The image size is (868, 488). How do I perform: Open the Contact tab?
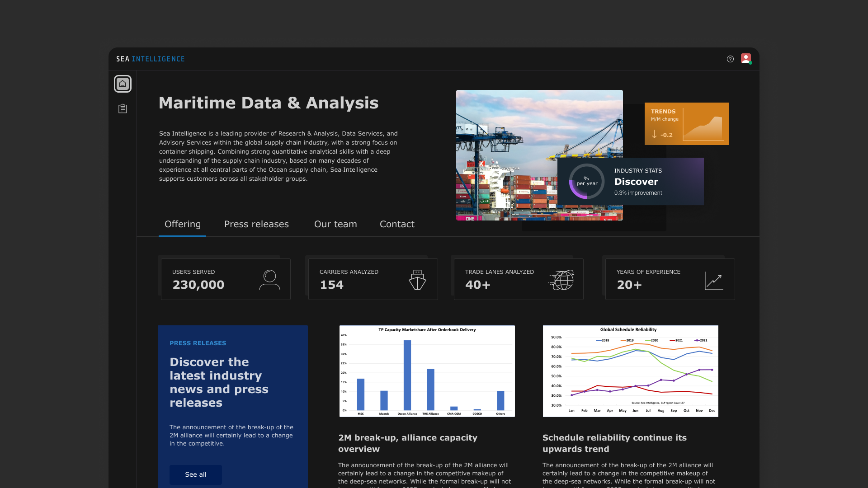(x=396, y=224)
